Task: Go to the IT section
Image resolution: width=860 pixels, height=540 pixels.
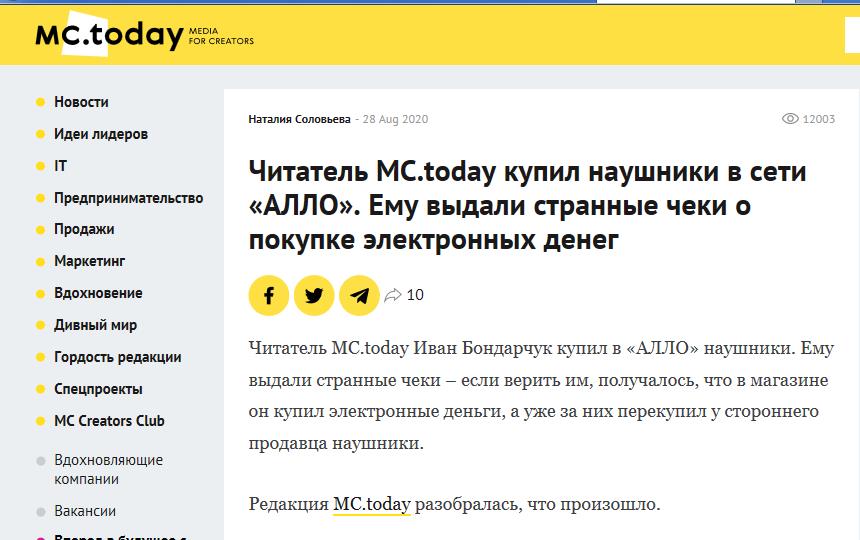Action: click(x=61, y=166)
